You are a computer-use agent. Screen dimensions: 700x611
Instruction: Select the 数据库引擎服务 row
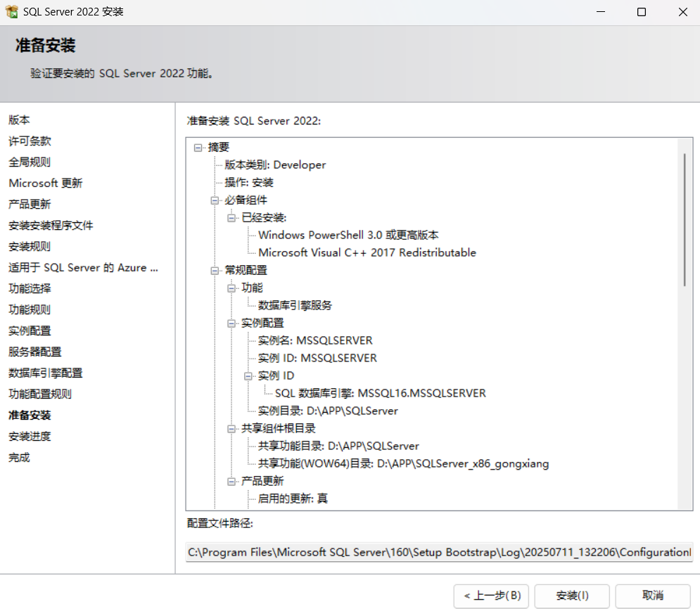[x=295, y=306]
